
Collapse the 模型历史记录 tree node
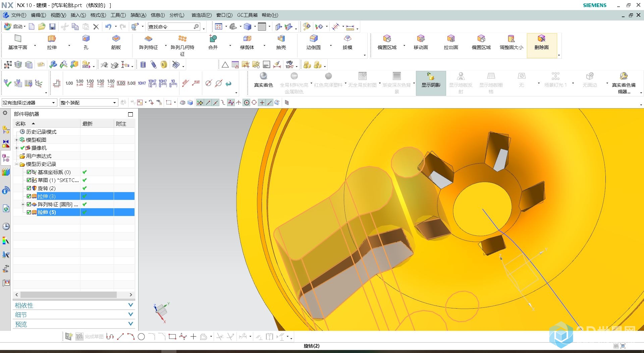tap(16, 164)
